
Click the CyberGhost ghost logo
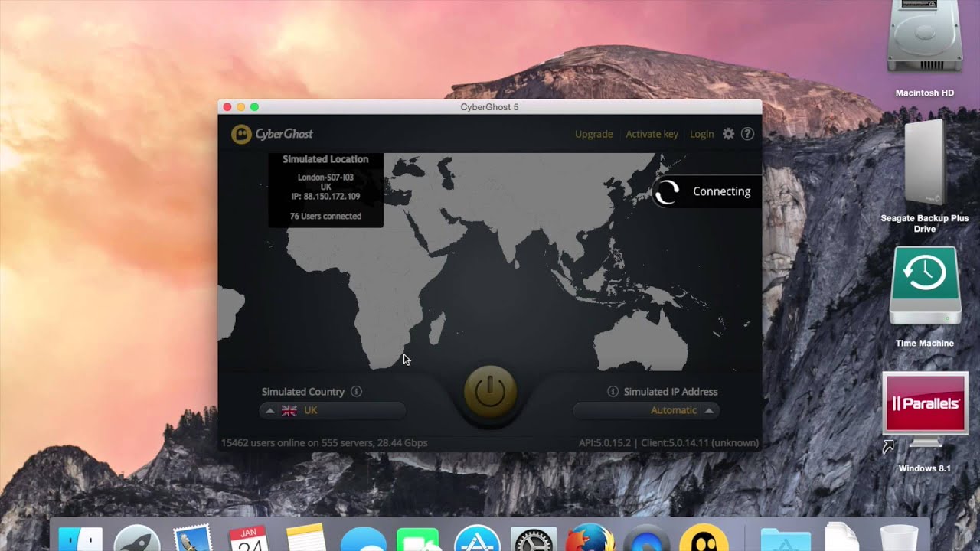tap(241, 134)
